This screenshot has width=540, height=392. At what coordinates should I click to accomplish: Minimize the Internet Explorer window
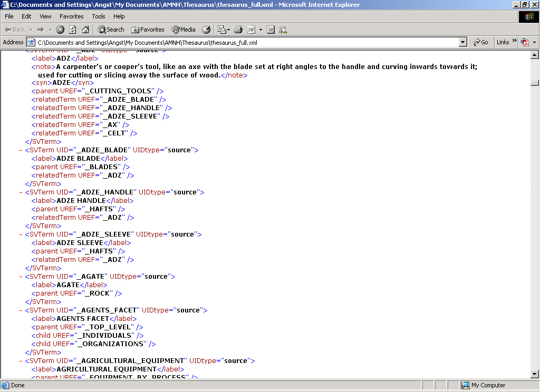coord(516,4)
